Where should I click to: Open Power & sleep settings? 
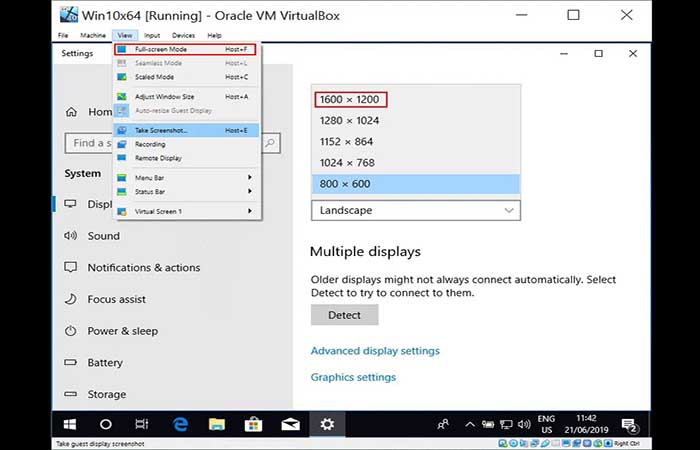tap(112, 331)
